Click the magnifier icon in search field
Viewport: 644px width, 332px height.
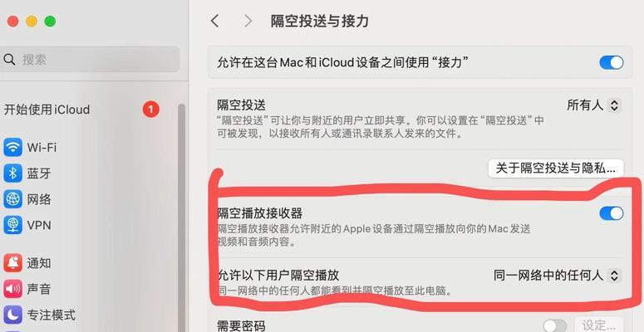pos(9,60)
